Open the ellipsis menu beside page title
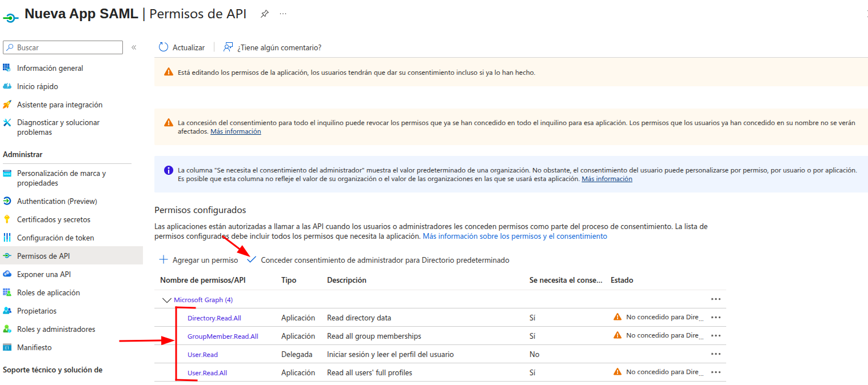This screenshot has width=868, height=385. point(283,14)
